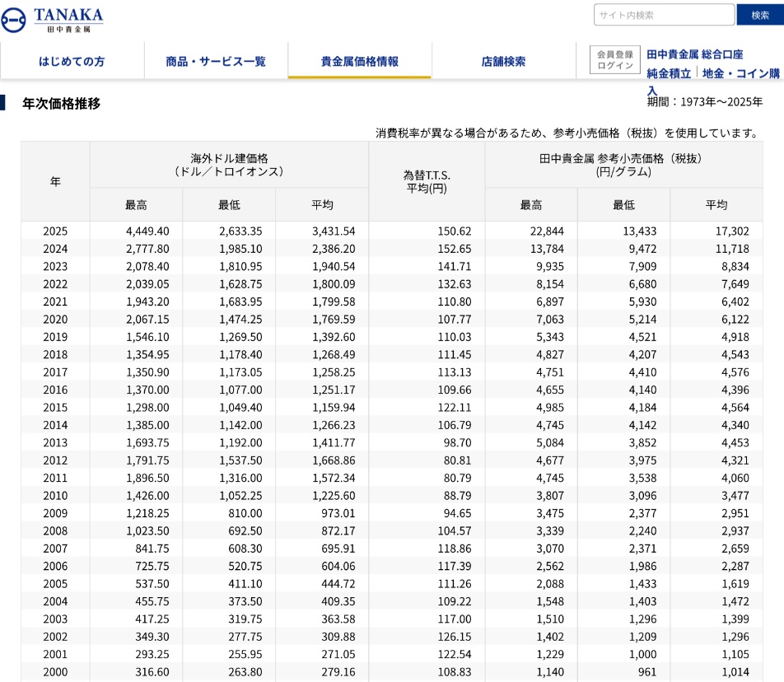This screenshot has width=784, height=682.
Task: Go to the 店舗検索 section
Action: 503,61
